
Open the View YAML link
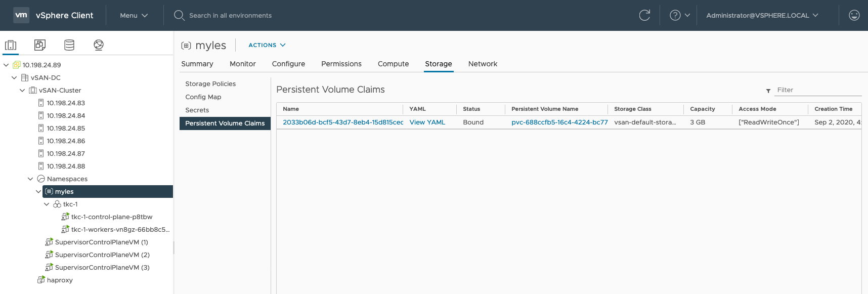[427, 122]
